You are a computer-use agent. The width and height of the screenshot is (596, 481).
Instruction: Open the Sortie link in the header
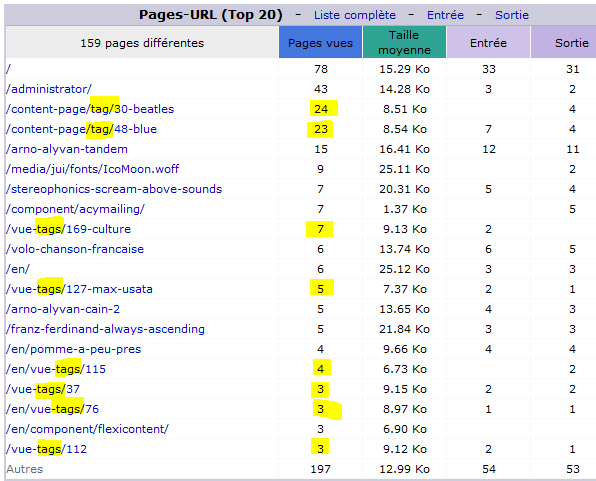tap(512, 15)
